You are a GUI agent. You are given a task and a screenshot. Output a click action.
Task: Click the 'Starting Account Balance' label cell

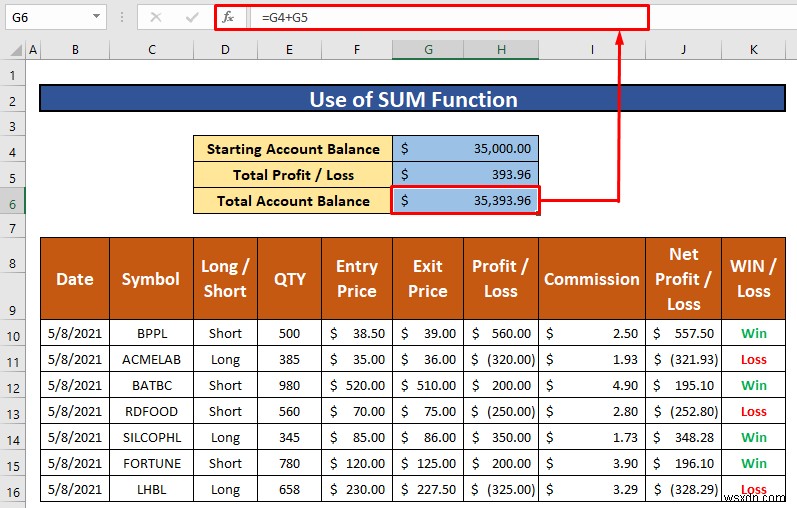(x=293, y=149)
